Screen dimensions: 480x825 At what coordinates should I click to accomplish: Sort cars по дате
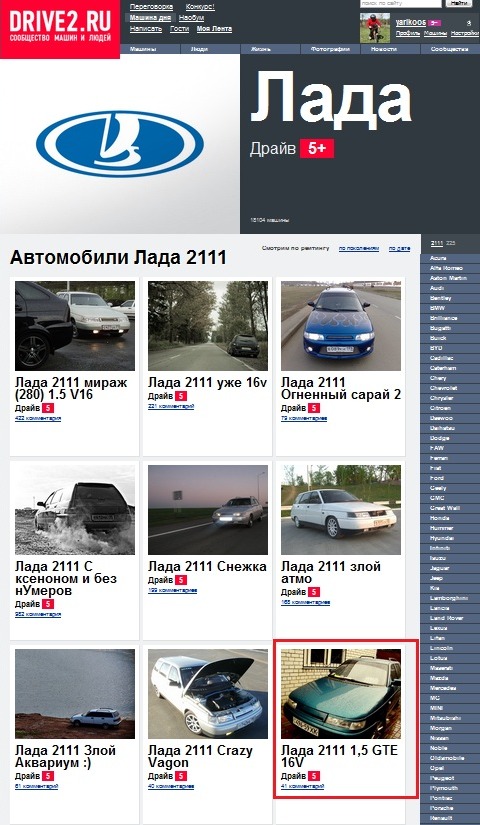(x=399, y=248)
